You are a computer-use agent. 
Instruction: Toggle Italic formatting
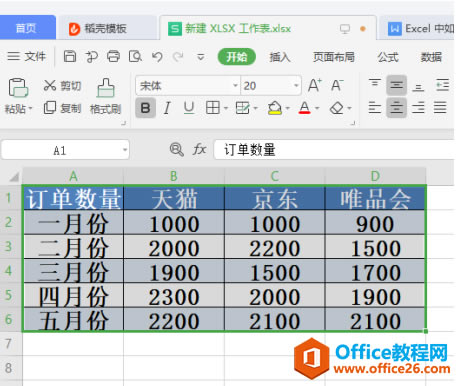[167, 108]
